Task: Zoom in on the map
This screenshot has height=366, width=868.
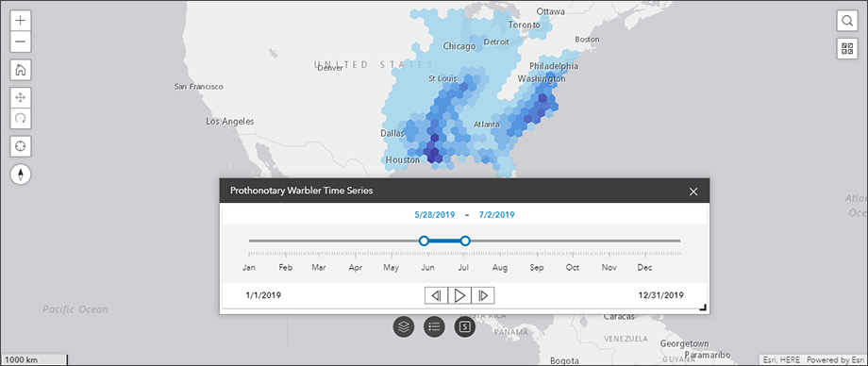Action: click(21, 21)
